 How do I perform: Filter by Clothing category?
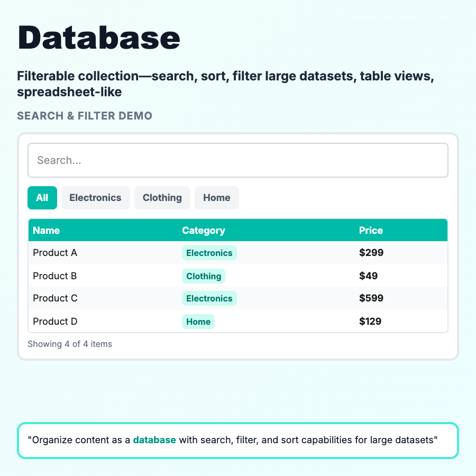162,198
